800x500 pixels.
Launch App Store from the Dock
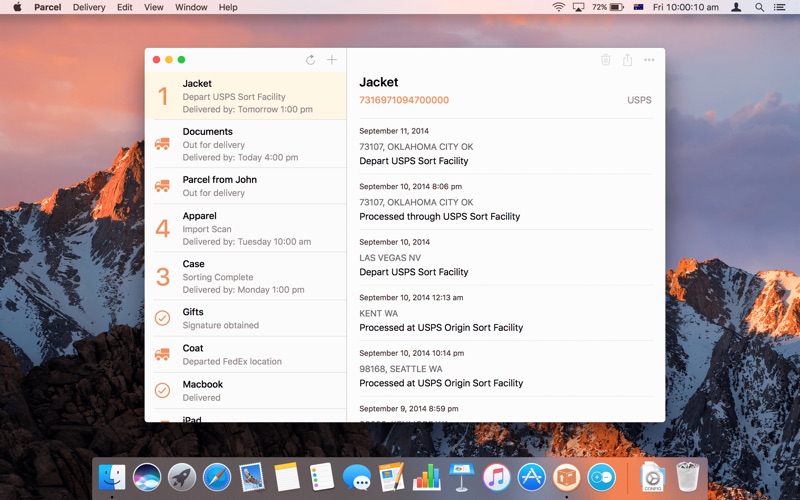pos(531,477)
